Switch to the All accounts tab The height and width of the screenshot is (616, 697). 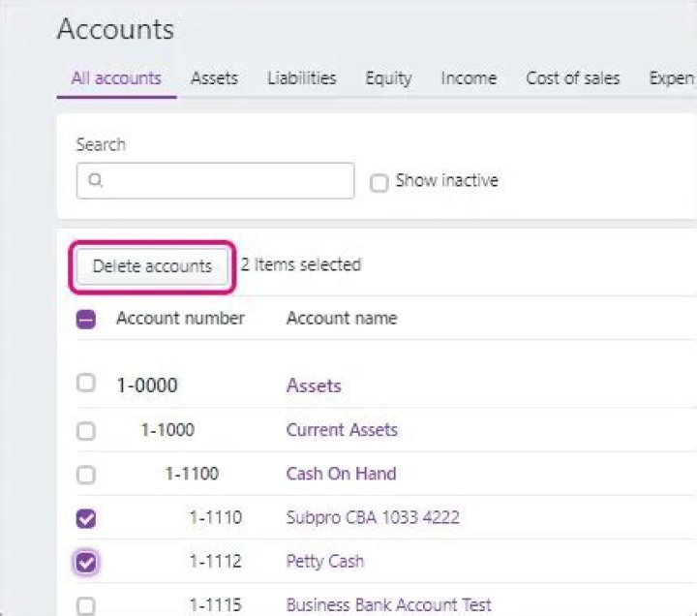pyautogui.click(x=116, y=78)
